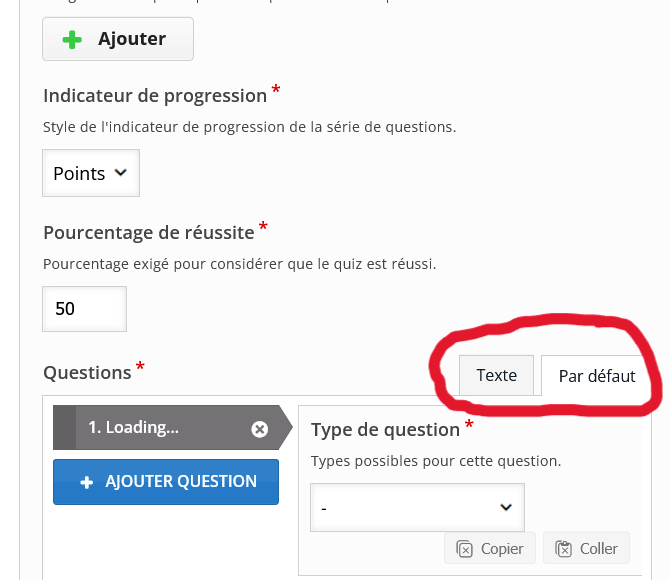Click the chevron arrow in the Points selector
Screen dimensions: 670x580
pyautogui.click(x=121, y=173)
